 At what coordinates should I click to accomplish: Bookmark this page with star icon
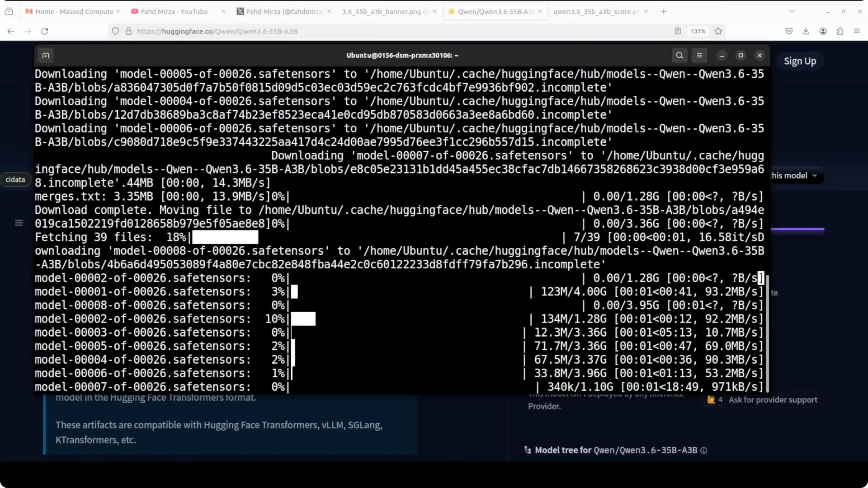(x=718, y=31)
